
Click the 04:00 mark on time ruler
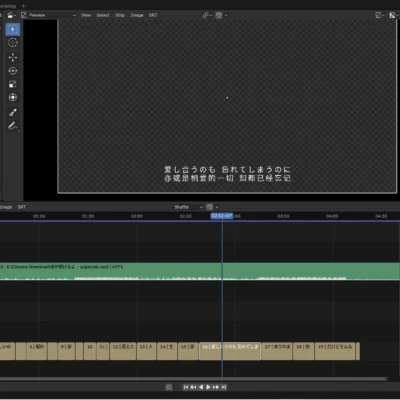point(332,216)
